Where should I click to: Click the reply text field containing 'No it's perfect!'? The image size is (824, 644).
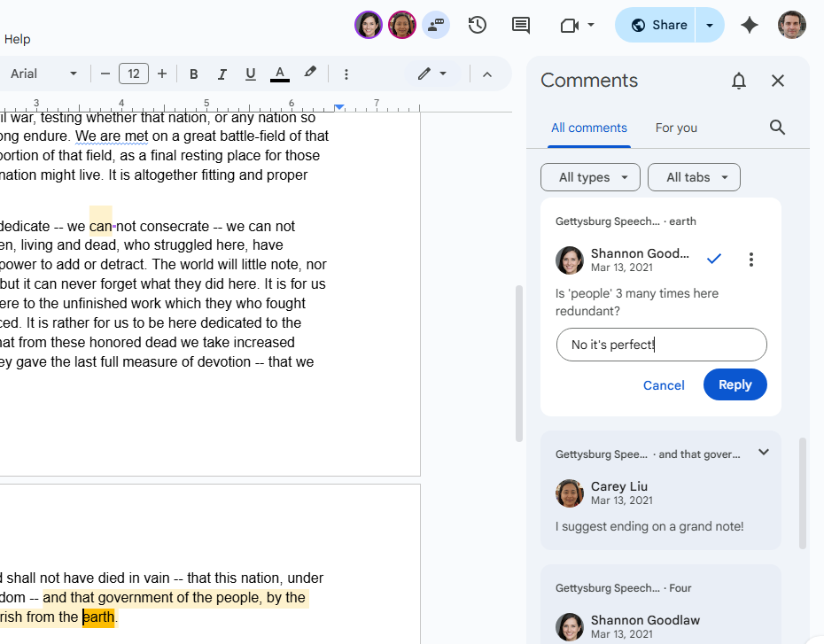pos(661,345)
